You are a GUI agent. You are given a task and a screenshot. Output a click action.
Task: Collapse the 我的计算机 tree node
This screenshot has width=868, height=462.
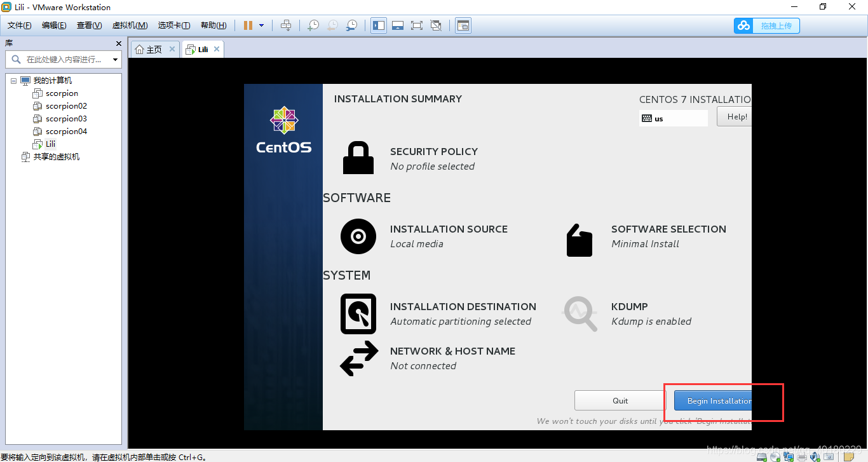pyautogui.click(x=13, y=81)
